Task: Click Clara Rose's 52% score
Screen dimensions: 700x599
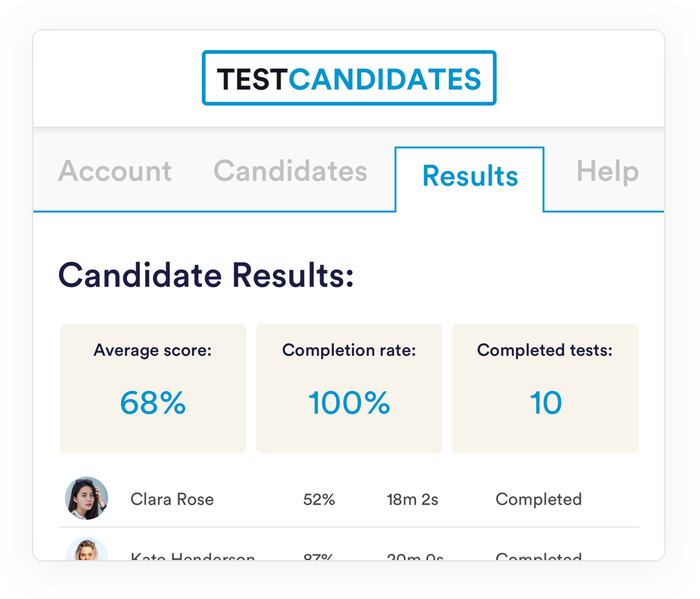Action: (319, 500)
